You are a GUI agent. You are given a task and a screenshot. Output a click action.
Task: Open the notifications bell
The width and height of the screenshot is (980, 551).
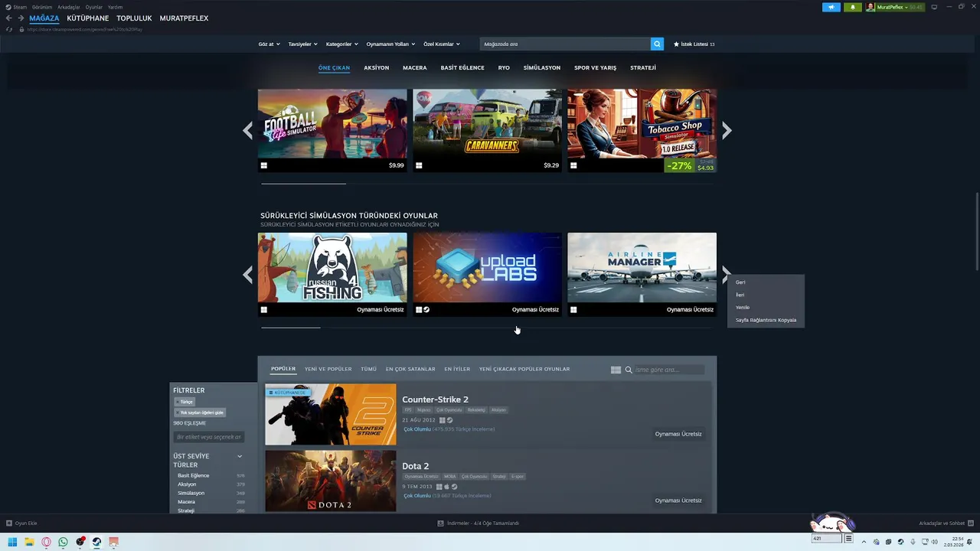click(853, 7)
